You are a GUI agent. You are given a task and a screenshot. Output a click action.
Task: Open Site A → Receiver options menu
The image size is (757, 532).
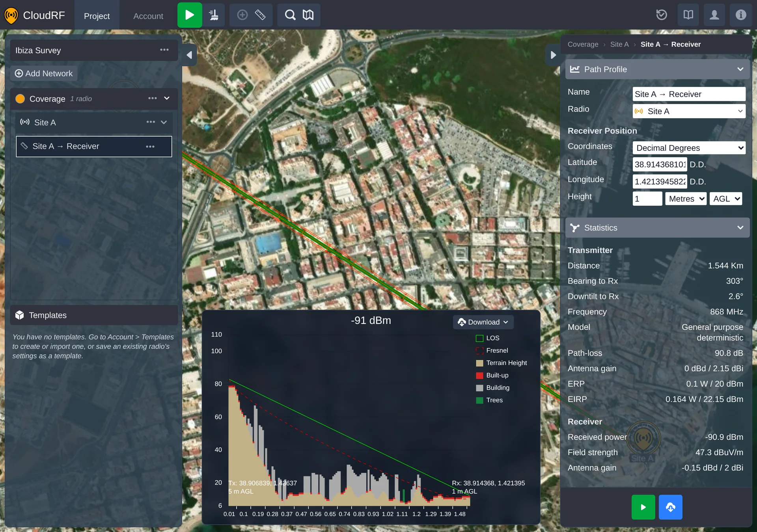[x=150, y=147]
